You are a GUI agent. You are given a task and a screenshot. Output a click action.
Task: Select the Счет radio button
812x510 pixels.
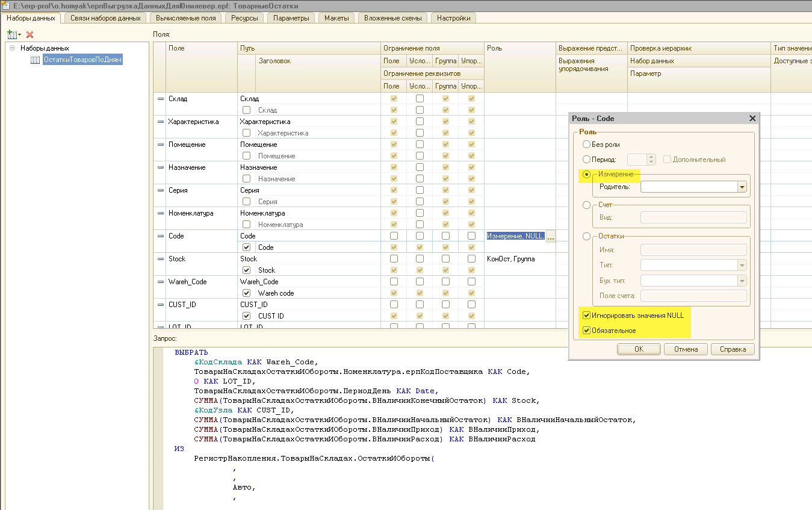(586, 205)
